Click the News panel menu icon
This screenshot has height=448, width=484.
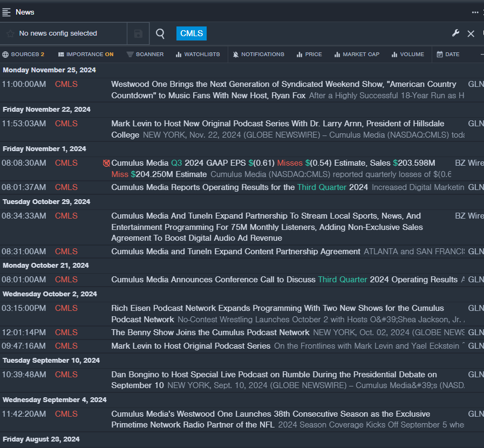pos(6,12)
